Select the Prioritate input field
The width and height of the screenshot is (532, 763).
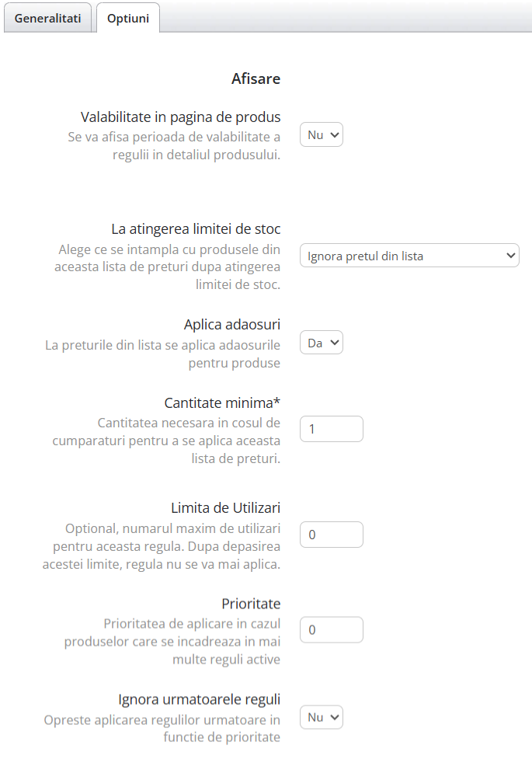[331, 629]
